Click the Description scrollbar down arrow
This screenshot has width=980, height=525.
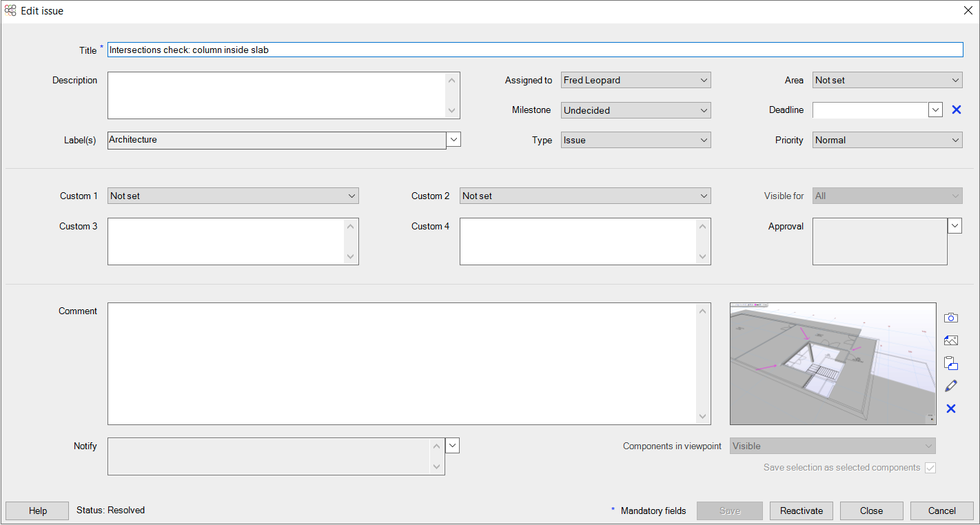(452, 110)
